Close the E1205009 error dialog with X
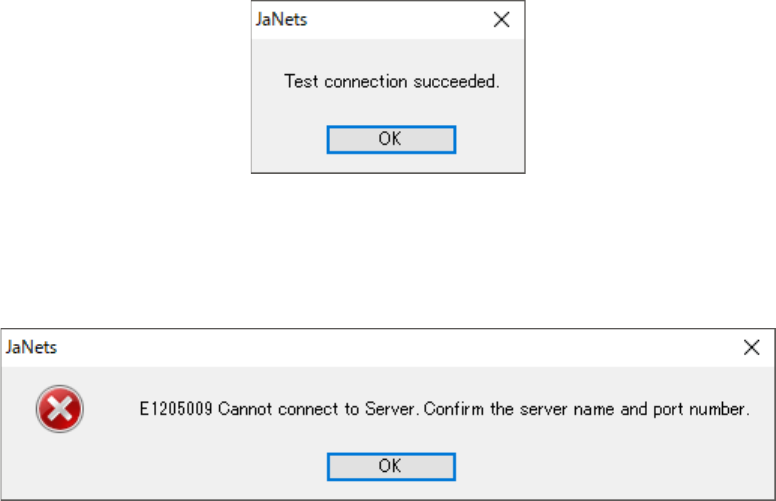Screen dimensions: 776x501 coord(751,347)
